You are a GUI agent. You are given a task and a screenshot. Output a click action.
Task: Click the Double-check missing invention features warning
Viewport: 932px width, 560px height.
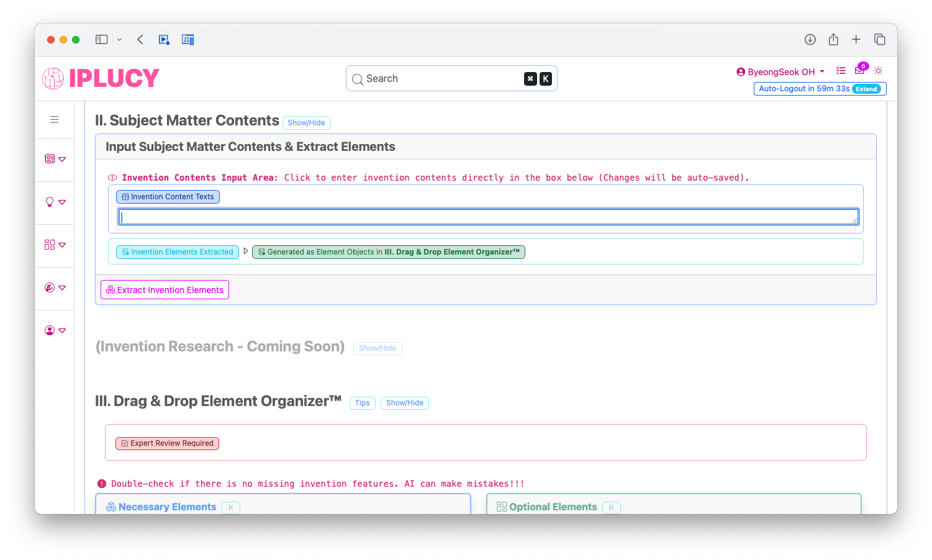coord(318,484)
